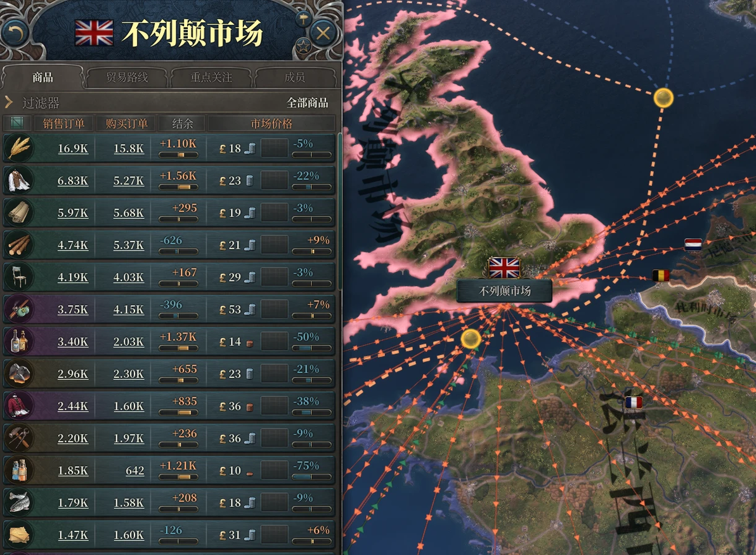This screenshot has height=555, width=756.
Task: Toggle the green grid icon left of 销售订单
Action: click(17, 123)
